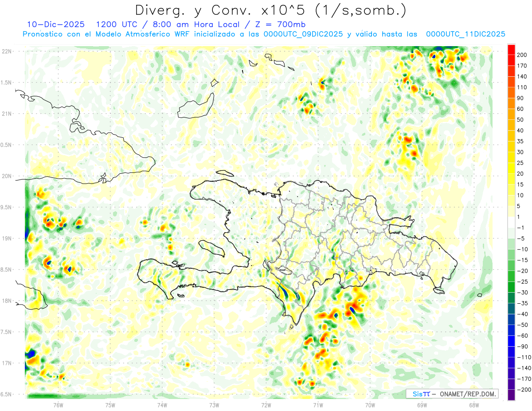This screenshot has width=532, height=411.
Task: Click the latitude label '0.5N'
Action: coord(7,145)
